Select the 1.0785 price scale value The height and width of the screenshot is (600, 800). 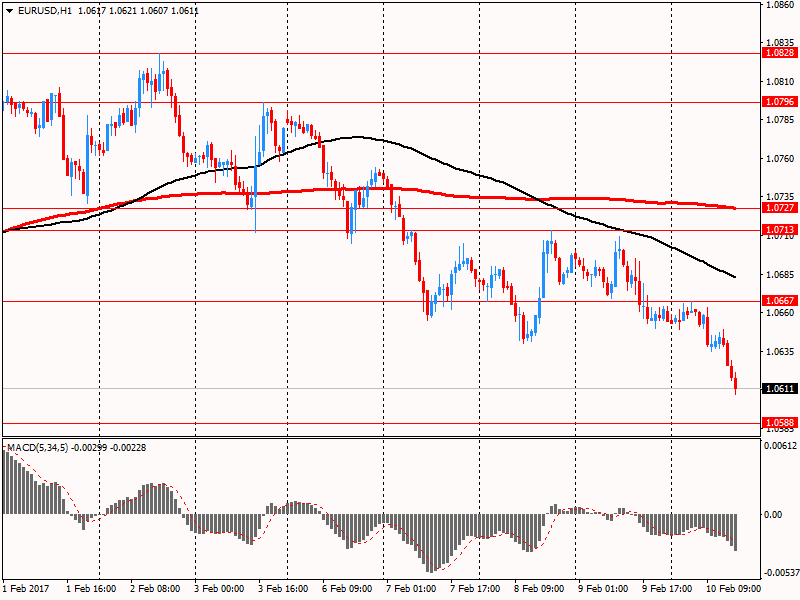[x=780, y=119]
